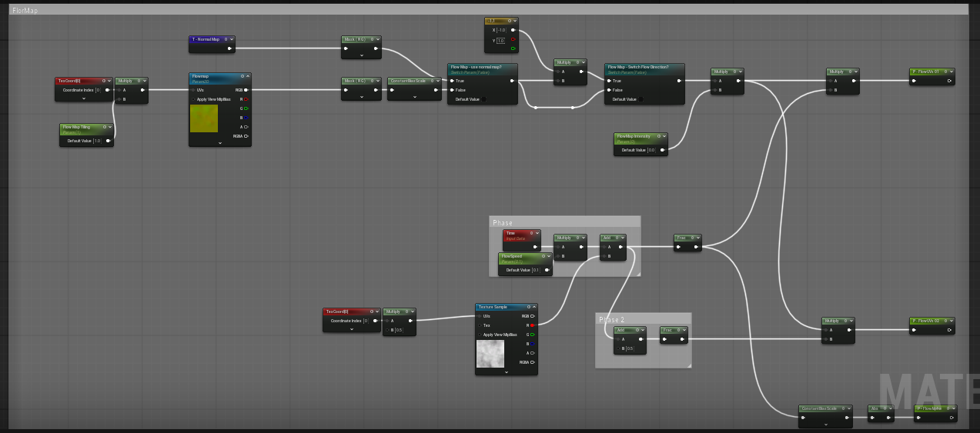Click False input pin of 'Switch Flow Direction?' node
The height and width of the screenshot is (433, 980).
(609, 90)
